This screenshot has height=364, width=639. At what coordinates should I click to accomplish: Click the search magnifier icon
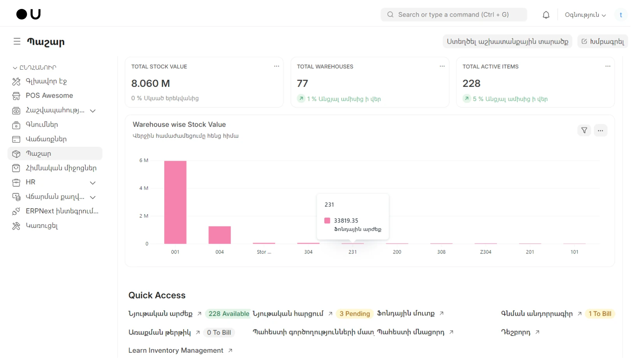[390, 15]
